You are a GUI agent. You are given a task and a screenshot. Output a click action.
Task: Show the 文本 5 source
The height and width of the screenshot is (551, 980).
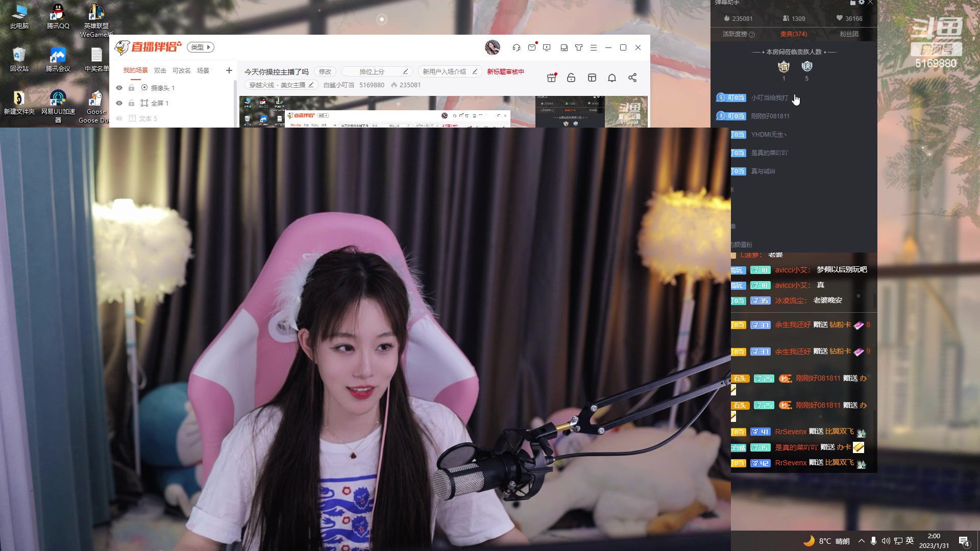click(119, 118)
